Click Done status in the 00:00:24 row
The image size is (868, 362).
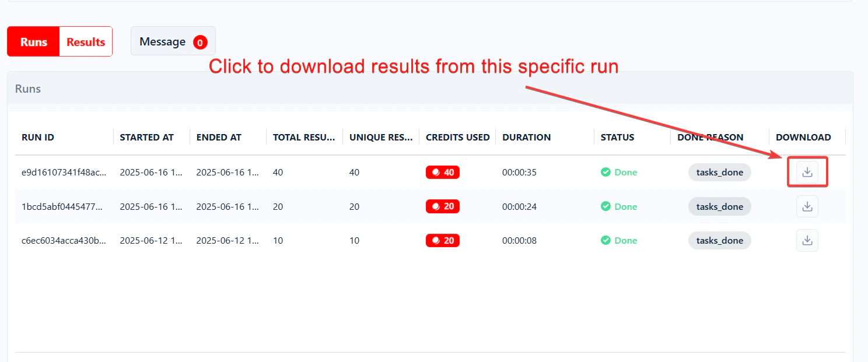[619, 206]
